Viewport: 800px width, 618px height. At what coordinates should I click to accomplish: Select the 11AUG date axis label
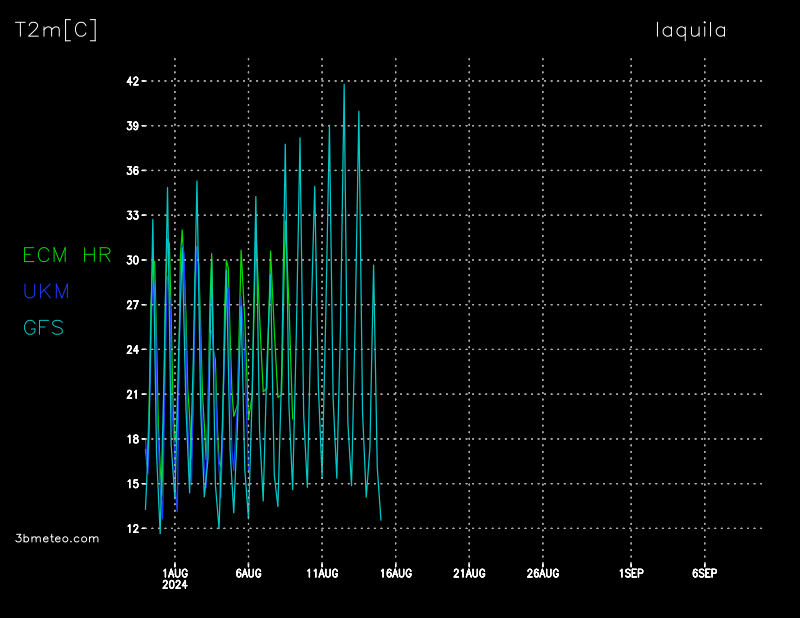coord(322,573)
